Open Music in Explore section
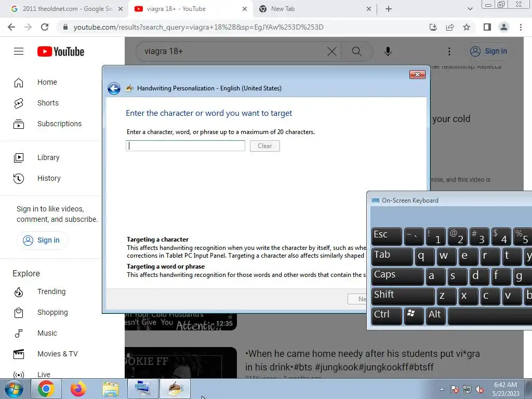 (47, 333)
